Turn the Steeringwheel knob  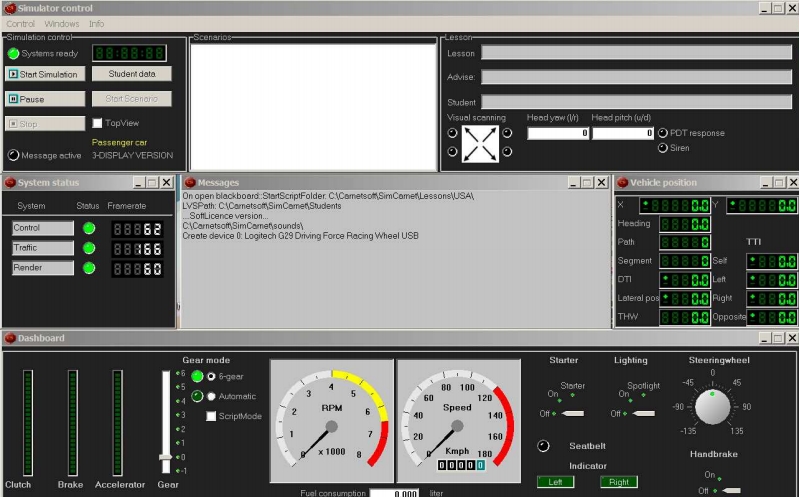pos(712,408)
